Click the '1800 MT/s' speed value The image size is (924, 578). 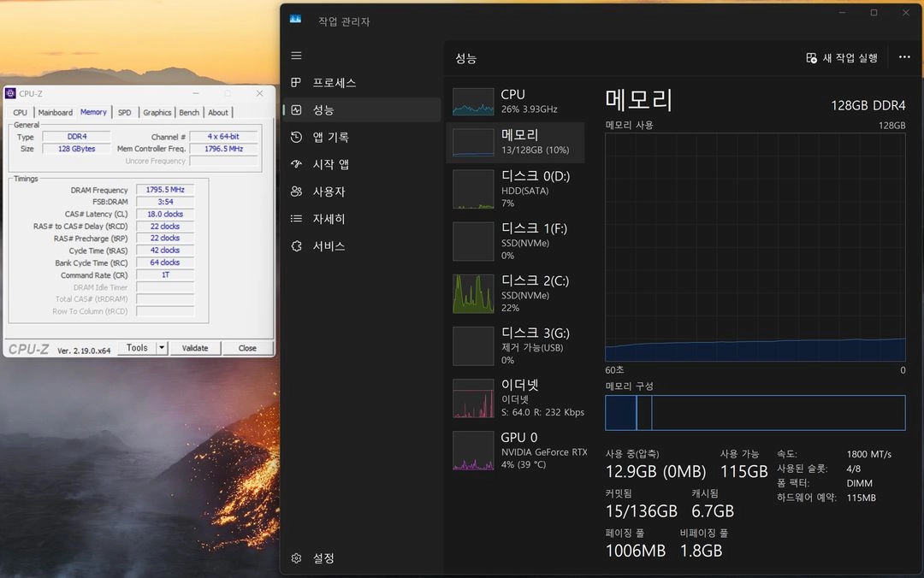869,454
